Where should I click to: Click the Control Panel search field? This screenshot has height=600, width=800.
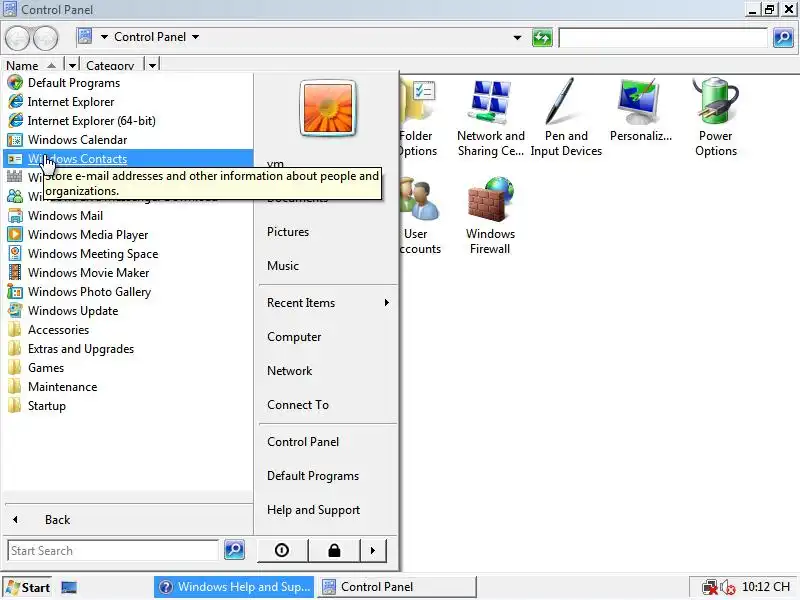pyautogui.click(x=663, y=37)
